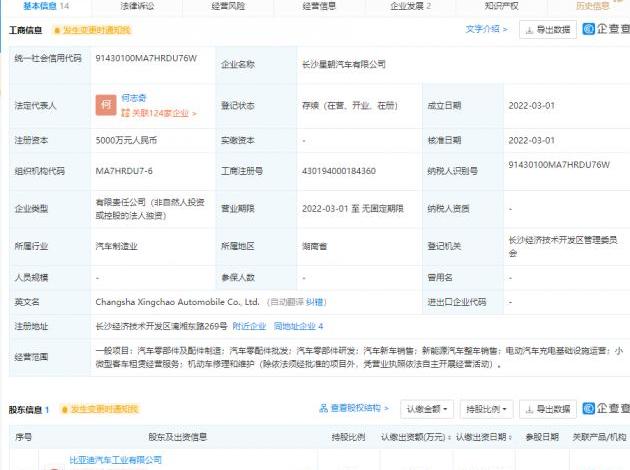The image size is (630, 470).
Task: Open the 法律诉讼 tab
Action: [137, 6]
